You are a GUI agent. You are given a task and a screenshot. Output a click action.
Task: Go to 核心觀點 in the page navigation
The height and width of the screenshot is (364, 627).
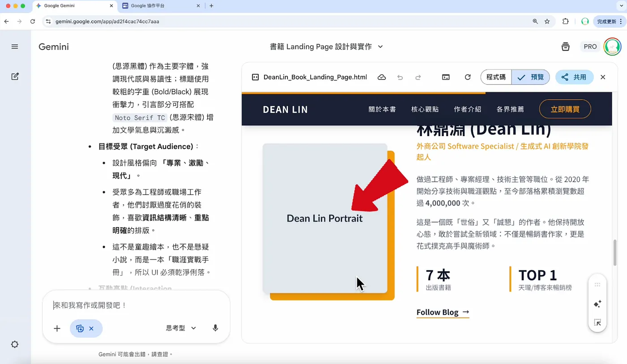pos(425,109)
